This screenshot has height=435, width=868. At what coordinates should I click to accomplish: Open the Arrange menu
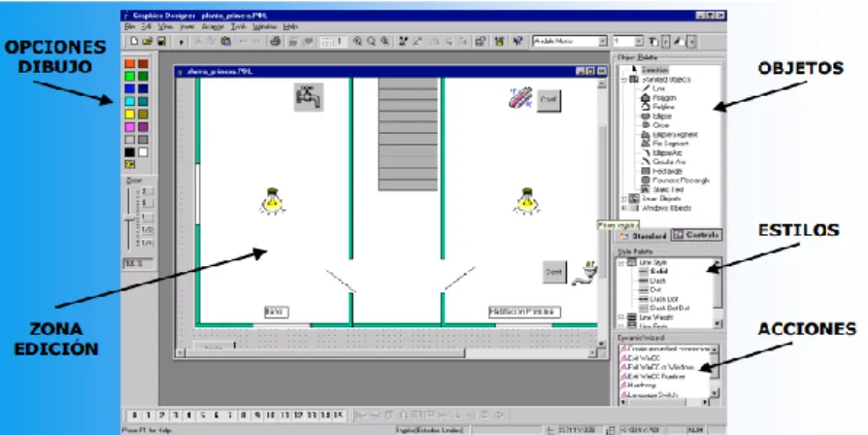point(213,26)
